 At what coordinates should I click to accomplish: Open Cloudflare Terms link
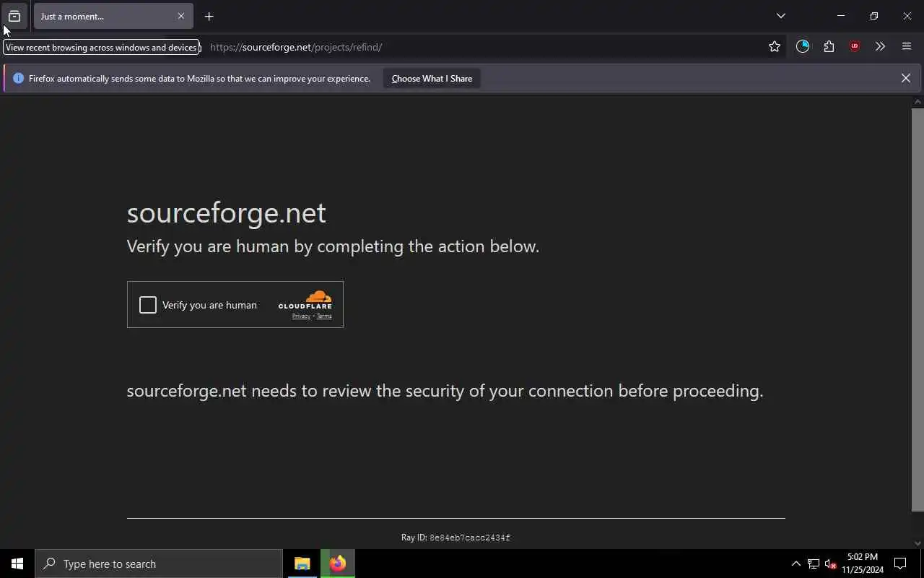click(324, 316)
